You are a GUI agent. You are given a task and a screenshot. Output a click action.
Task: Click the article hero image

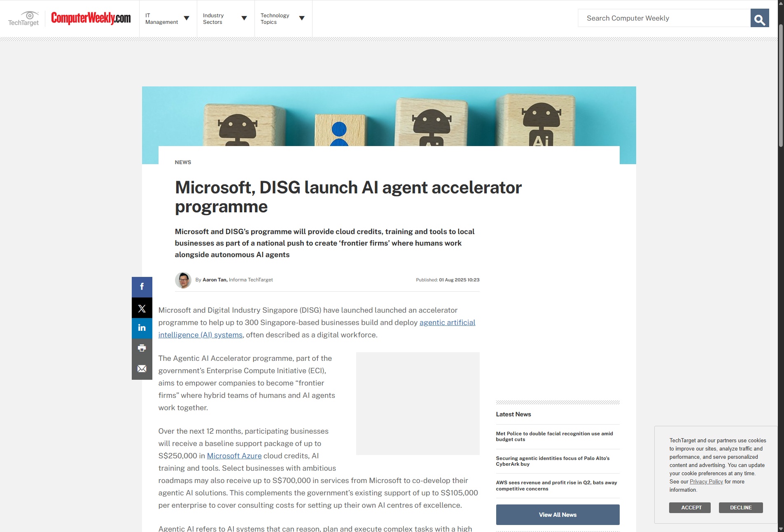pyautogui.click(x=389, y=116)
